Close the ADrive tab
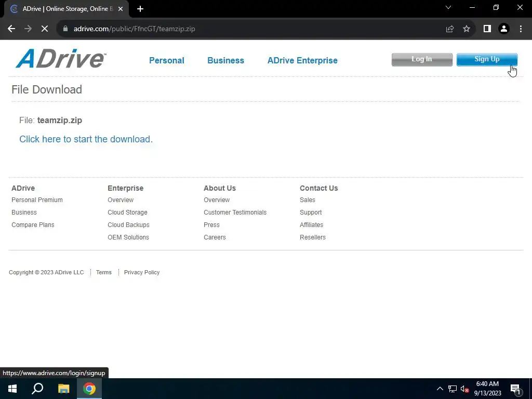Viewport: 532px width, 399px height. coord(121,9)
